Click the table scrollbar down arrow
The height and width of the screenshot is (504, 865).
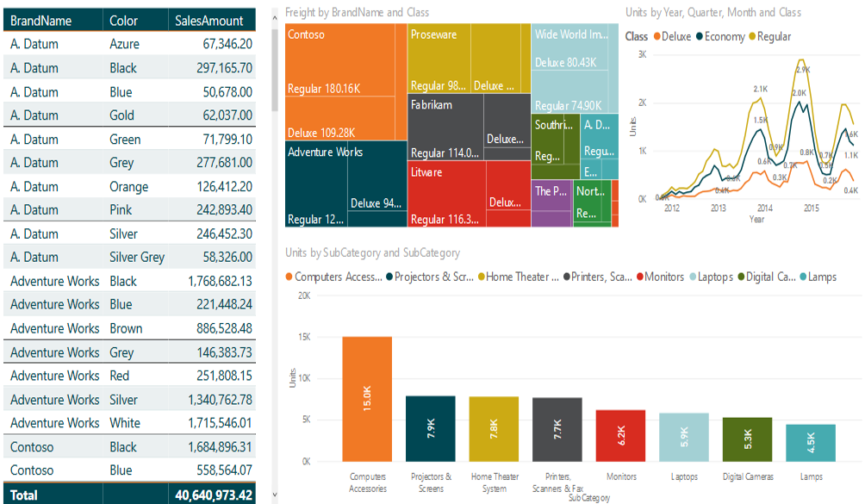point(275,495)
